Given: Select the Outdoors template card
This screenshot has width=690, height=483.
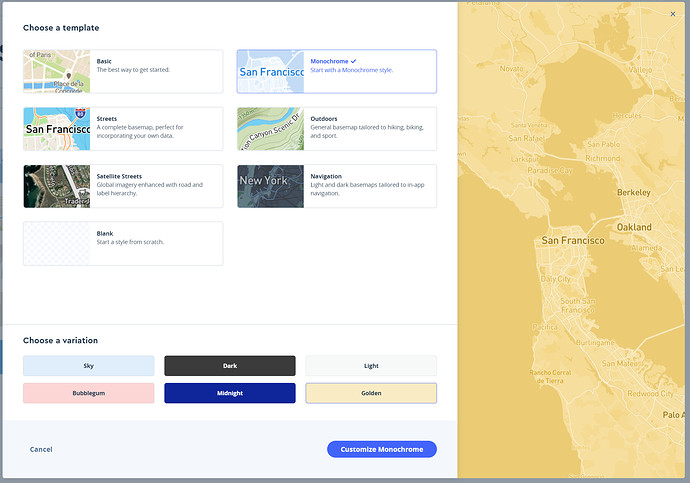Looking at the screenshot, I should (337, 129).
